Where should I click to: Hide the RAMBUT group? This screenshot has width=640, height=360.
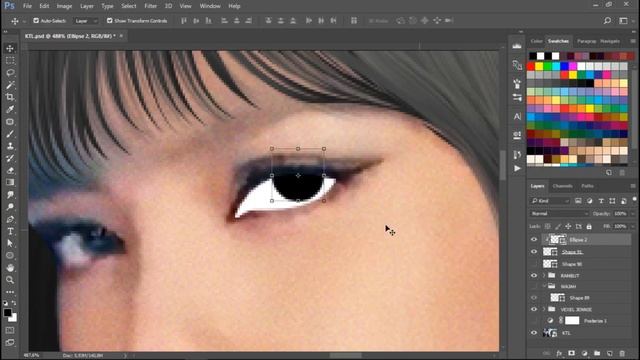coord(534,276)
